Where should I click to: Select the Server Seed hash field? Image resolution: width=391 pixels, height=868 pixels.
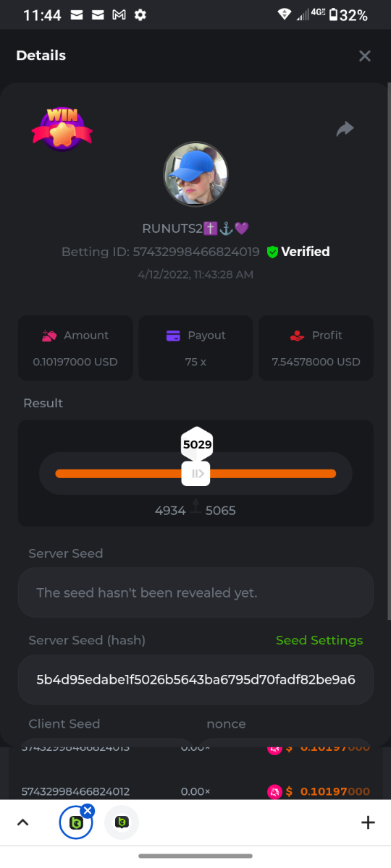tap(195, 680)
